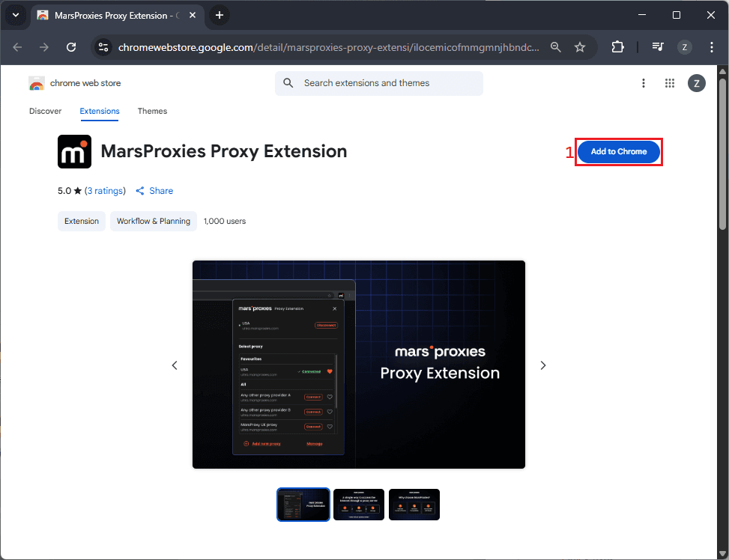Click the Share link

pyautogui.click(x=154, y=191)
